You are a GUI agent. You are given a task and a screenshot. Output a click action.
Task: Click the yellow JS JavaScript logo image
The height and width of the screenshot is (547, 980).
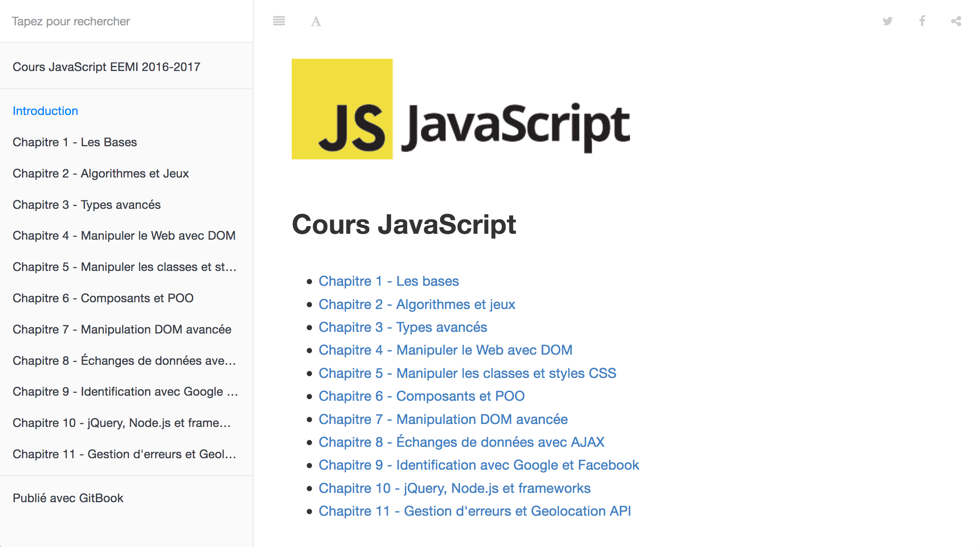pyautogui.click(x=461, y=109)
